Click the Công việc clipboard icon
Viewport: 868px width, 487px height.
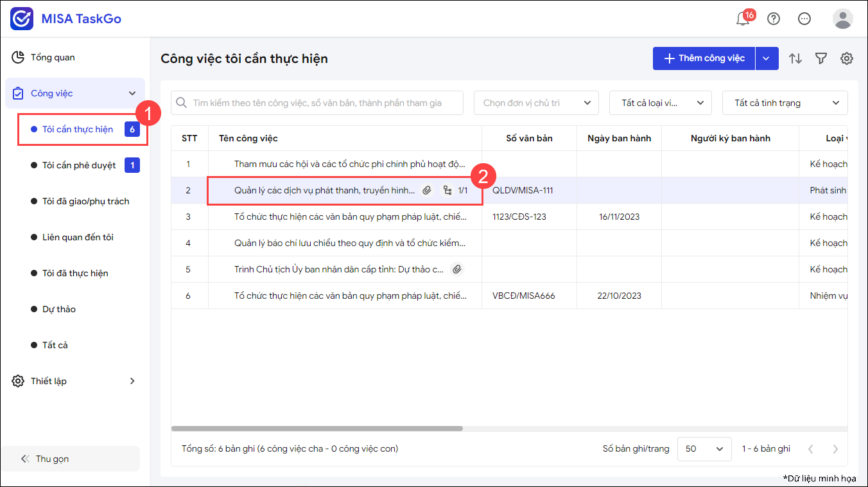click(x=18, y=93)
